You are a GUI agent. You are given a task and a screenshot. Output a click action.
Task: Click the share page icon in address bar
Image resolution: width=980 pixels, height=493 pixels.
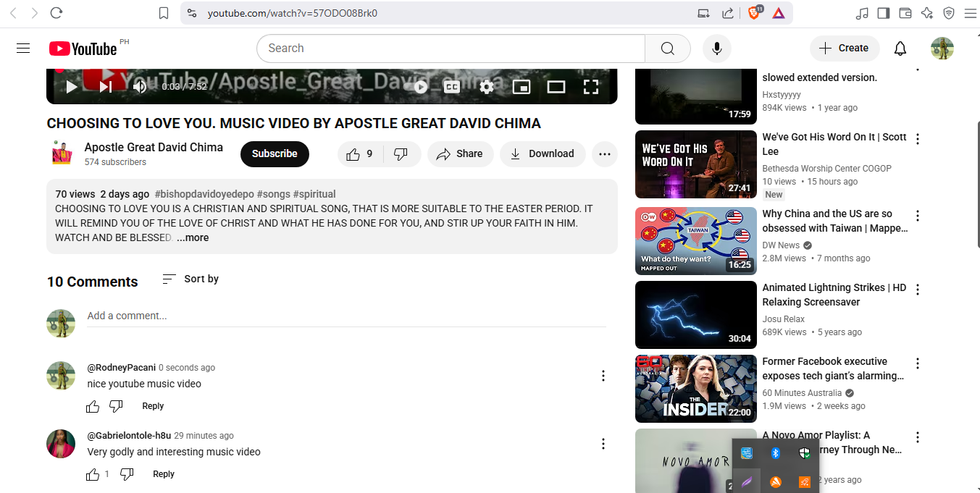click(728, 13)
